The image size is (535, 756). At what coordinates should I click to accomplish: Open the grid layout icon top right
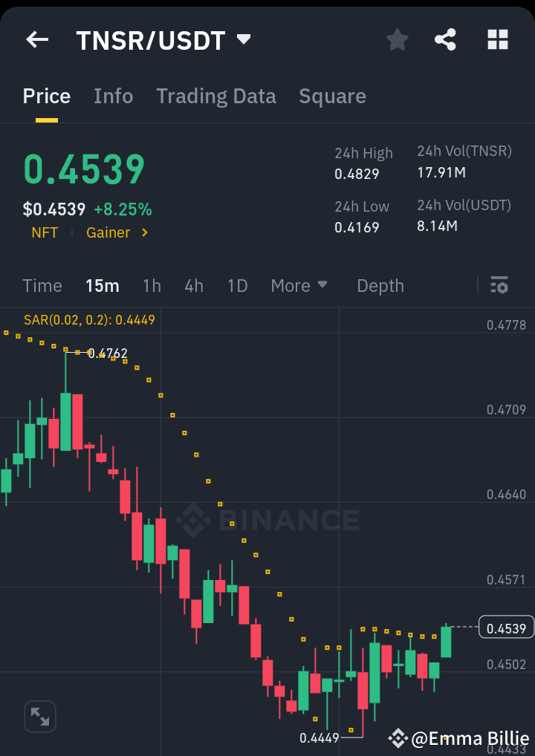pyautogui.click(x=496, y=39)
